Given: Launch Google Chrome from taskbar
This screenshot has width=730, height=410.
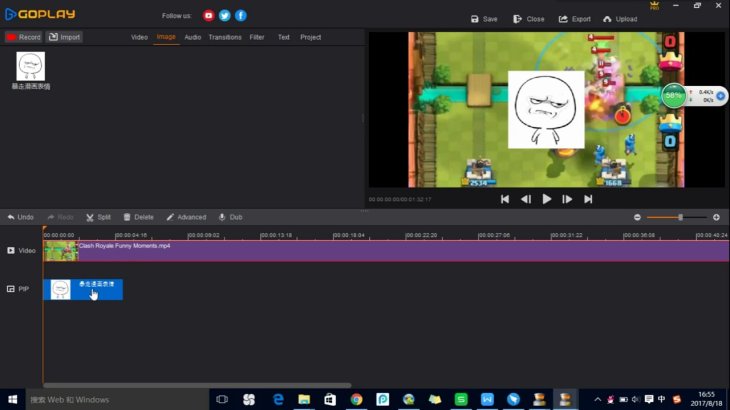Looking at the screenshot, I should point(356,399).
